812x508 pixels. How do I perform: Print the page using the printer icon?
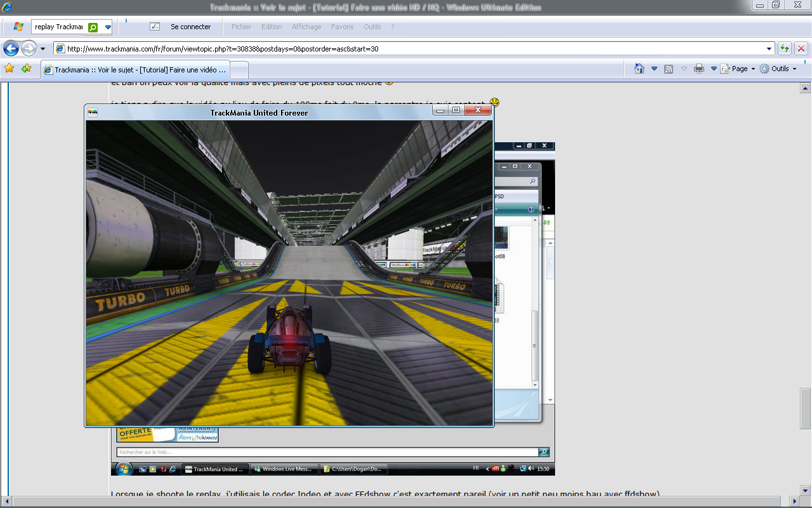(699, 69)
